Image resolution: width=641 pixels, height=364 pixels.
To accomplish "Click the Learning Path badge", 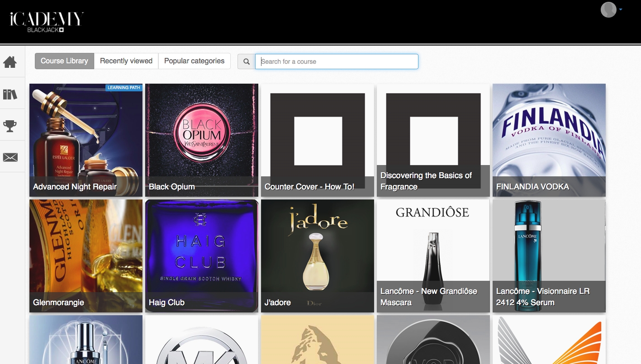I will pos(124,88).
